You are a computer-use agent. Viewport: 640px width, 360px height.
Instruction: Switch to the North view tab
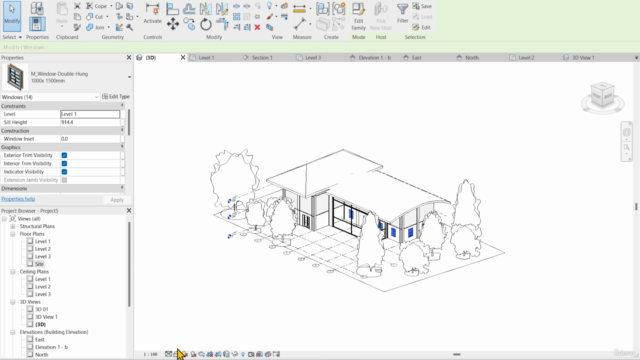[472, 58]
